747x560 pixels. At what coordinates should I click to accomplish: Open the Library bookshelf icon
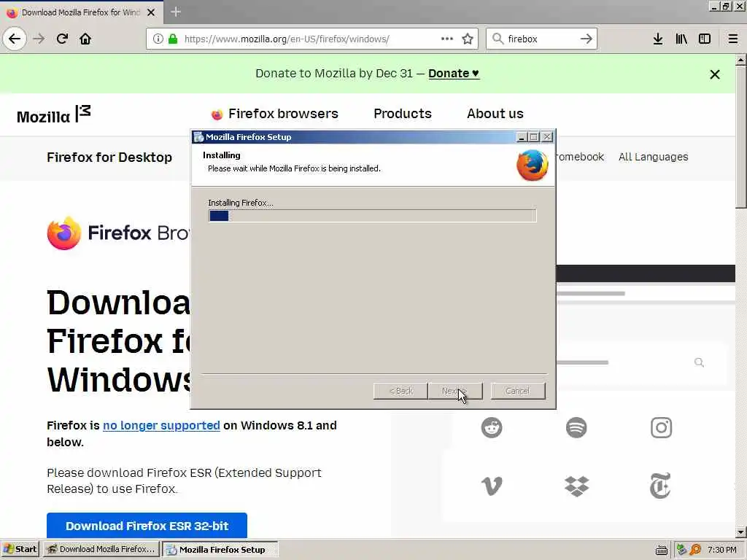pos(681,39)
